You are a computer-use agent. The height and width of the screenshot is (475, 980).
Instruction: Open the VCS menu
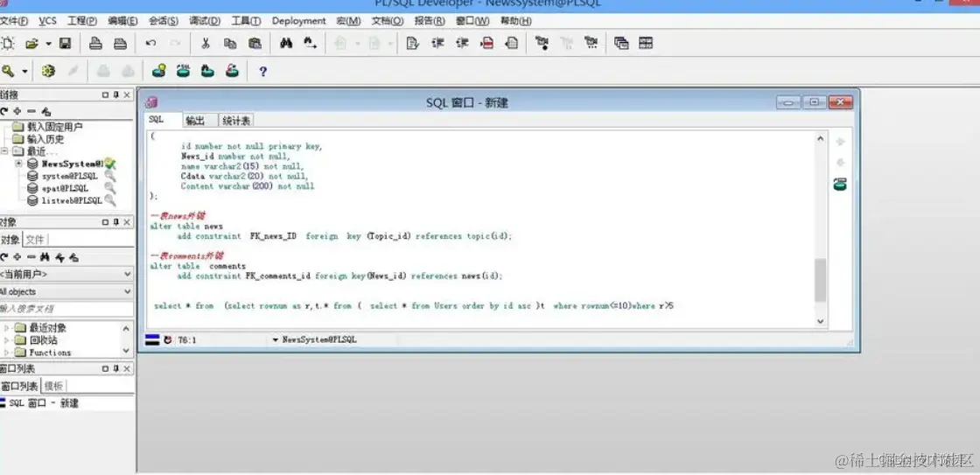(x=47, y=21)
